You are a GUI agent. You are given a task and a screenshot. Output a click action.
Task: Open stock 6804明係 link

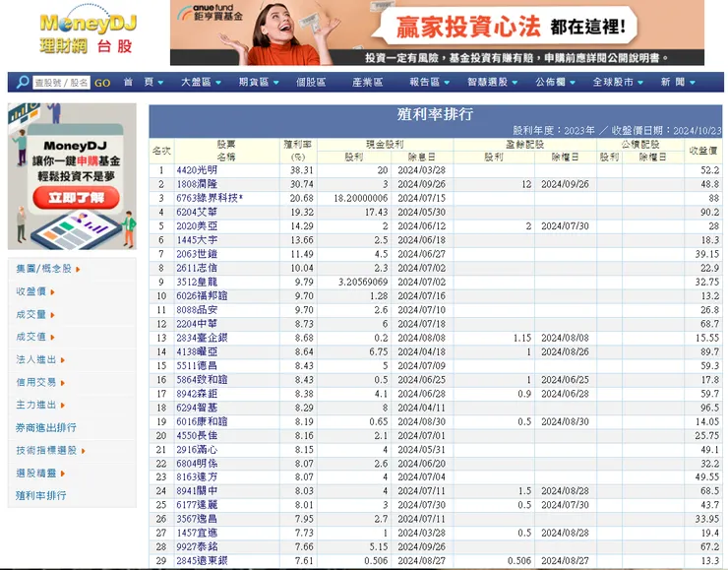coord(197,464)
